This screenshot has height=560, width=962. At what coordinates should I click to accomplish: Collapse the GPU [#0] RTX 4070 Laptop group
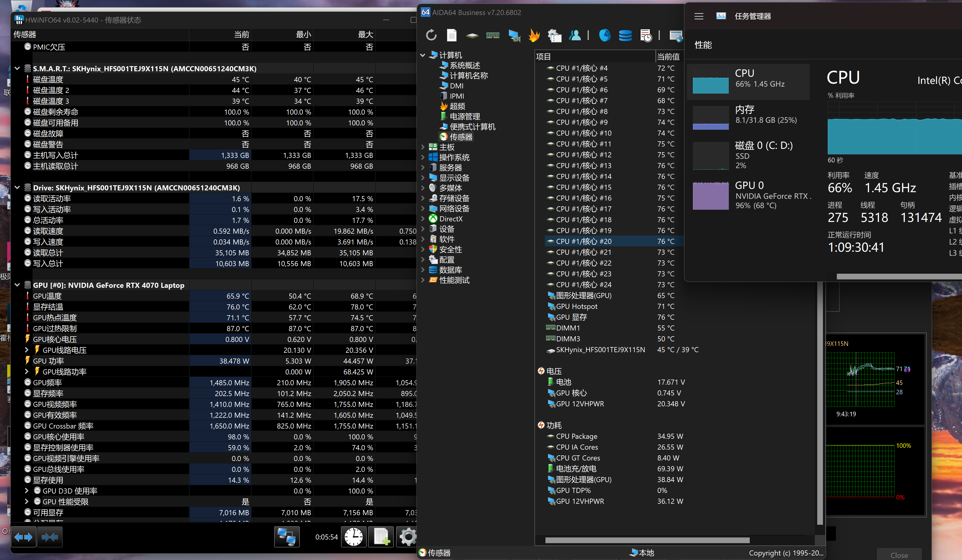click(17, 285)
